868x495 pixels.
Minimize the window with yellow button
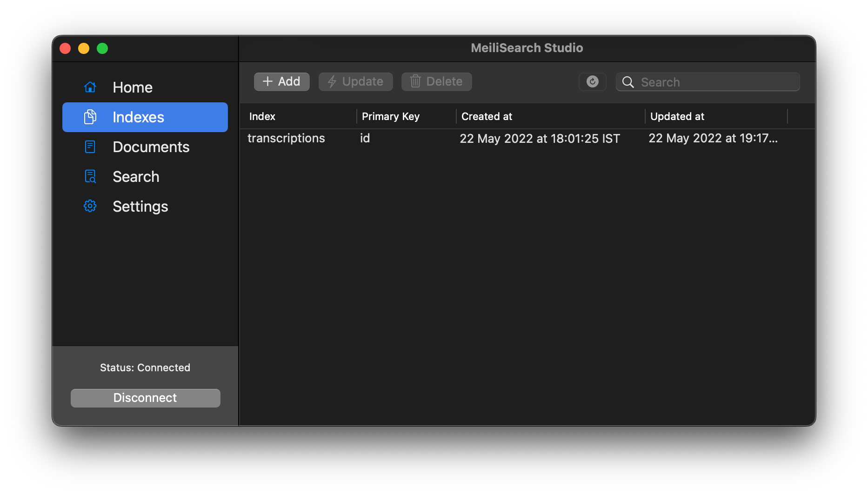pos(84,48)
